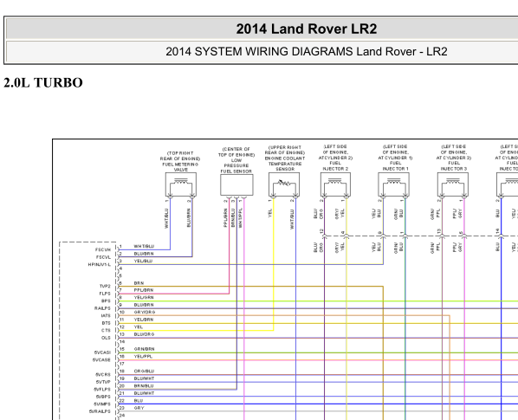This screenshot has width=518, height=420.
Task: Click the FSCVL signal name
Action: coord(103,257)
